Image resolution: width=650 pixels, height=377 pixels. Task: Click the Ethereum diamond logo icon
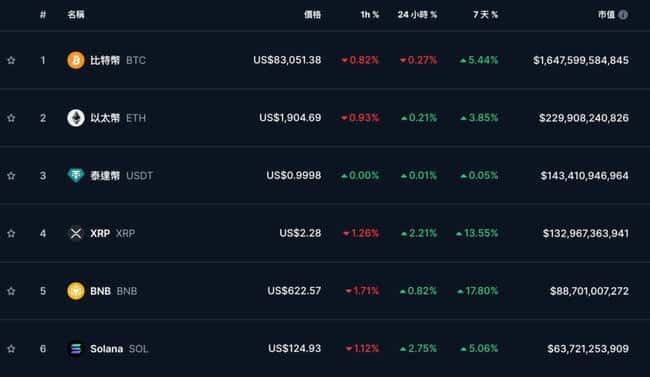pyautogui.click(x=76, y=118)
